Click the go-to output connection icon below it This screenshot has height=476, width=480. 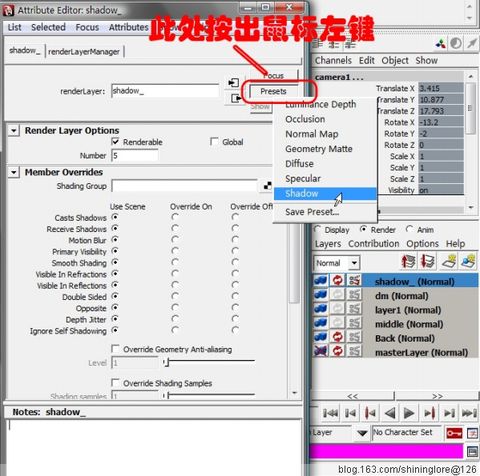pos(235,98)
